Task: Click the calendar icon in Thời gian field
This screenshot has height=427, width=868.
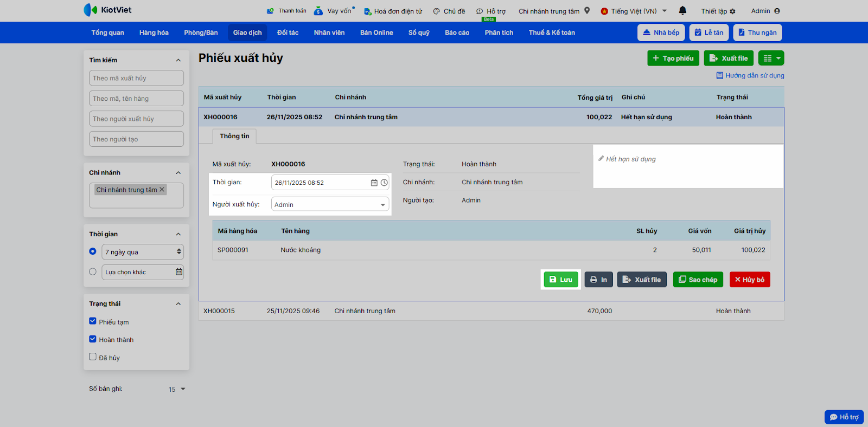Action: tap(374, 183)
